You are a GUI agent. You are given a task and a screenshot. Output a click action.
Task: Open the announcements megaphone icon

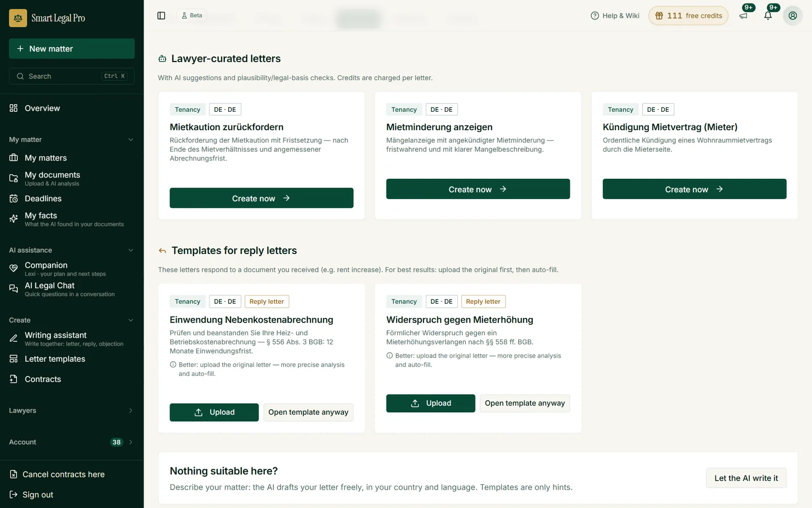point(743,16)
